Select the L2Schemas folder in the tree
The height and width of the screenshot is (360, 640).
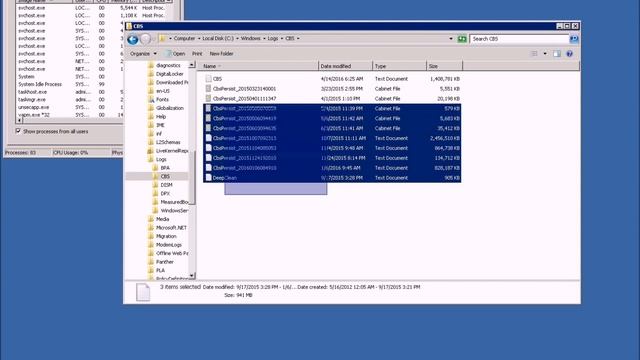click(168, 142)
